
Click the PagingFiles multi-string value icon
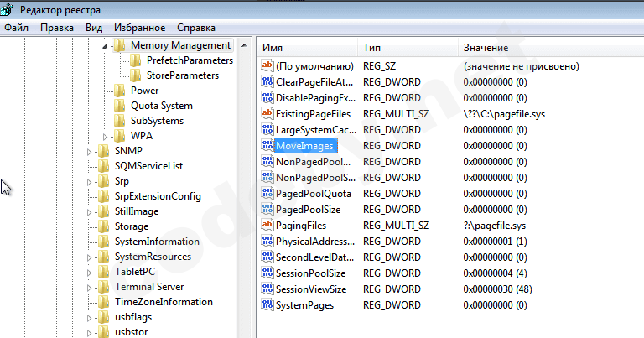pyautogui.click(x=267, y=226)
